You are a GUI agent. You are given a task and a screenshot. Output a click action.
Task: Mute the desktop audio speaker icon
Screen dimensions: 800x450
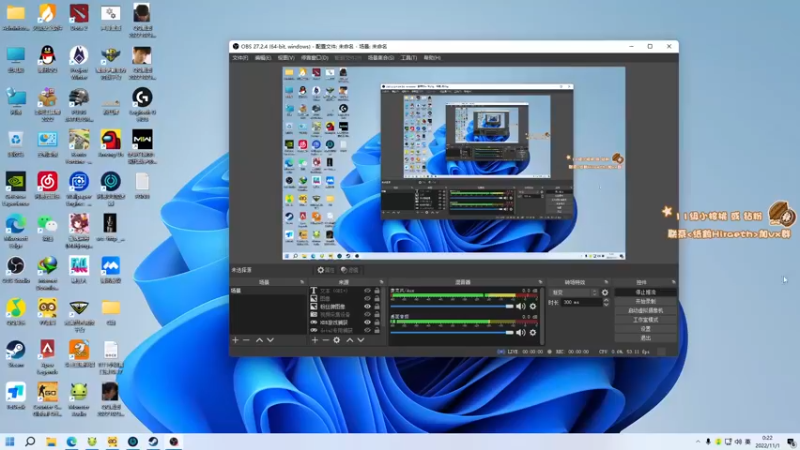tap(520, 332)
